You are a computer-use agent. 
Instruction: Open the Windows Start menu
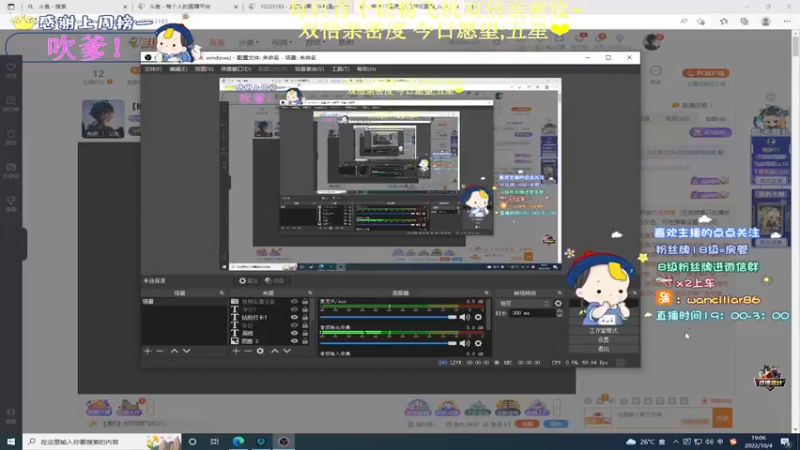(11, 441)
